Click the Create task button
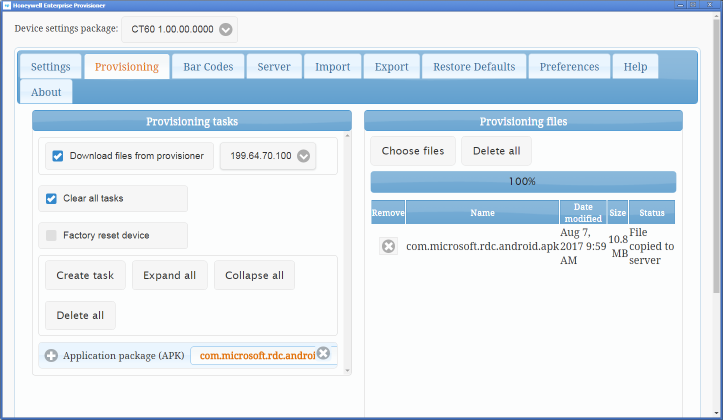The image size is (723, 420). point(85,275)
